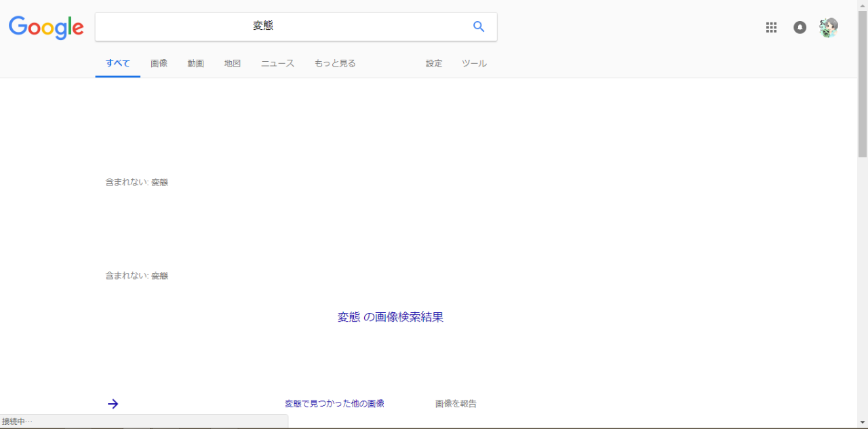Open the account profile avatar

[x=828, y=27]
